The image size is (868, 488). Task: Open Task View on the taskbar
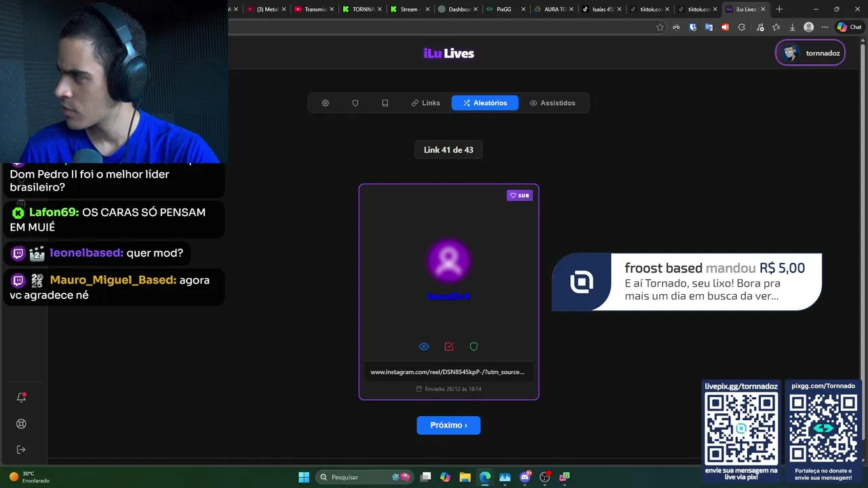(425, 477)
